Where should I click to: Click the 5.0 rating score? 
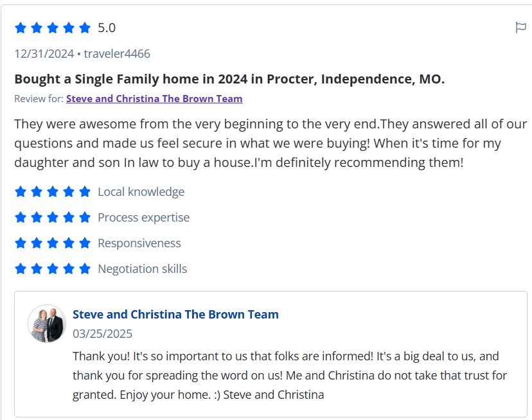coord(107,28)
